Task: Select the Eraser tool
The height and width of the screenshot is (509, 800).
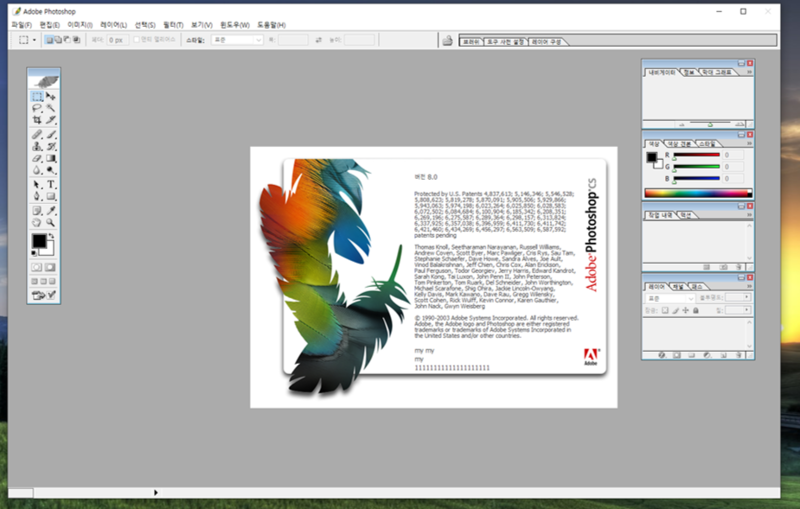Action: click(37, 159)
